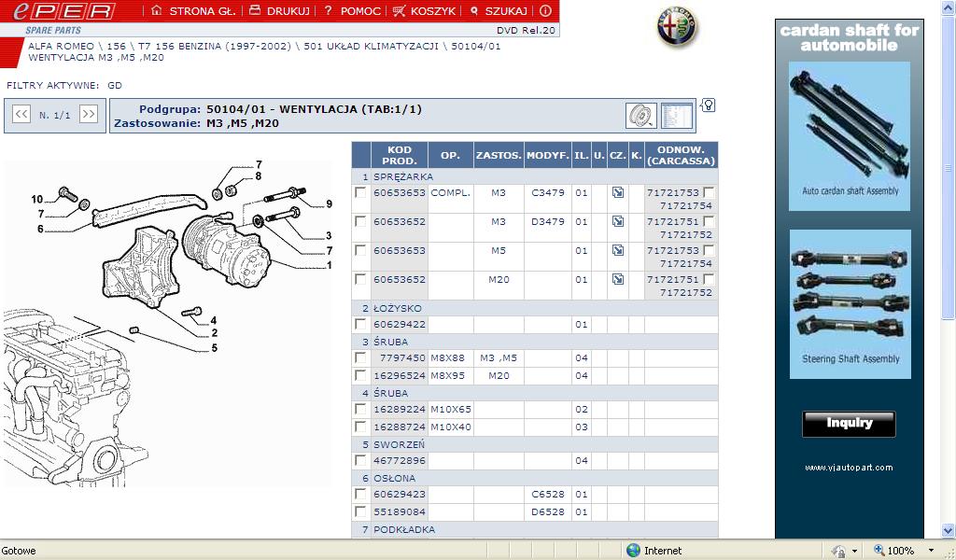
Task: Click the page scrollbar up arrow
Action: (x=949, y=7)
